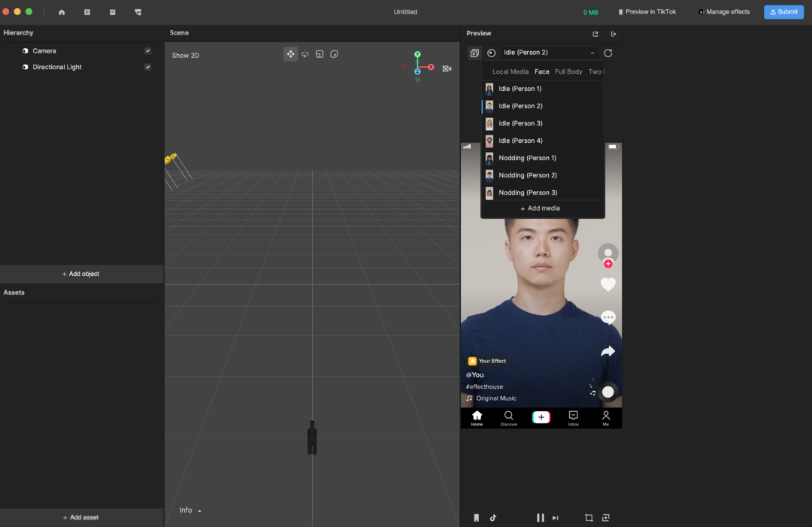Select the square-with-dot tool after Scale
The width and height of the screenshot is (812, 527).
(x=334, y=54)
